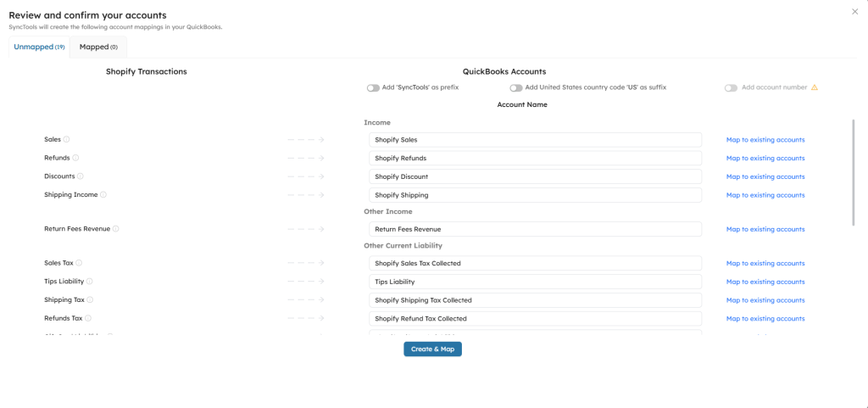Enable the 'SyncTools' prefix toggle
The height and width of the screenshot is (408, 868).
click(x=373, y=87)
